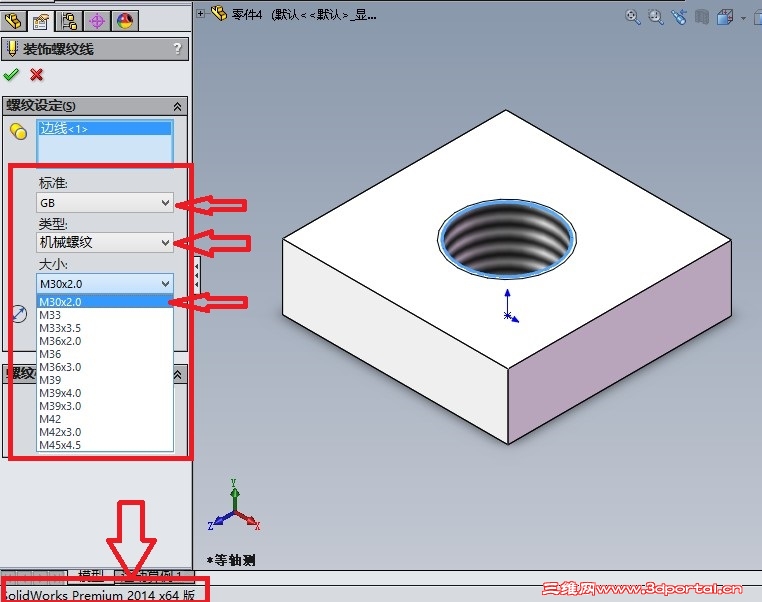Choose M33x3.5 in the size list
762x602 pixels.
point(104,328)
